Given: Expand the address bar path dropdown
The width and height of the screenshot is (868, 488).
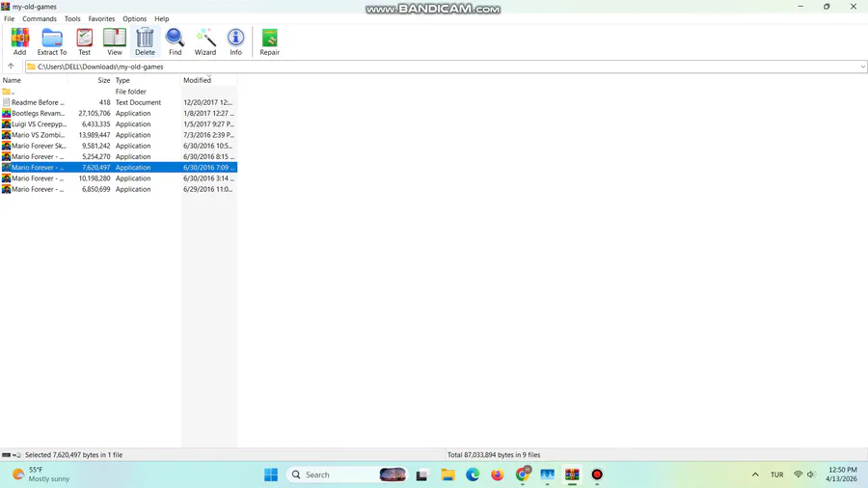Looking at the screenshot, I should [862, 67].
